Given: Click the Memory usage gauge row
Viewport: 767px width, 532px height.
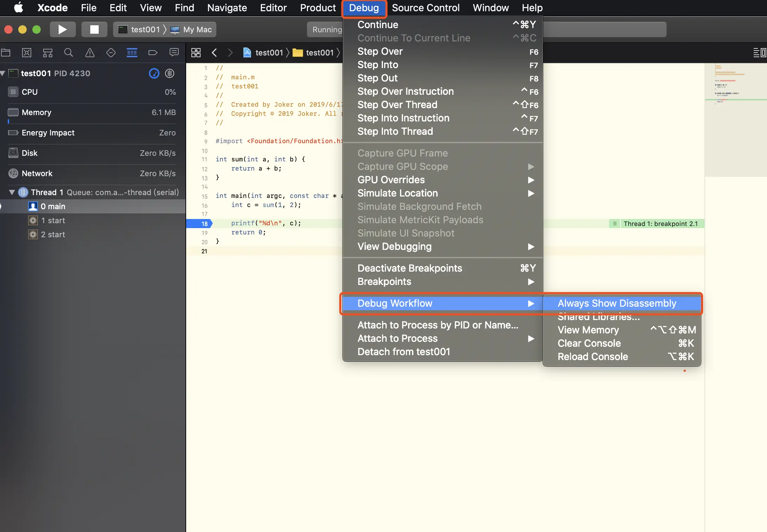Looking at the screenshot, I should 92,112.
